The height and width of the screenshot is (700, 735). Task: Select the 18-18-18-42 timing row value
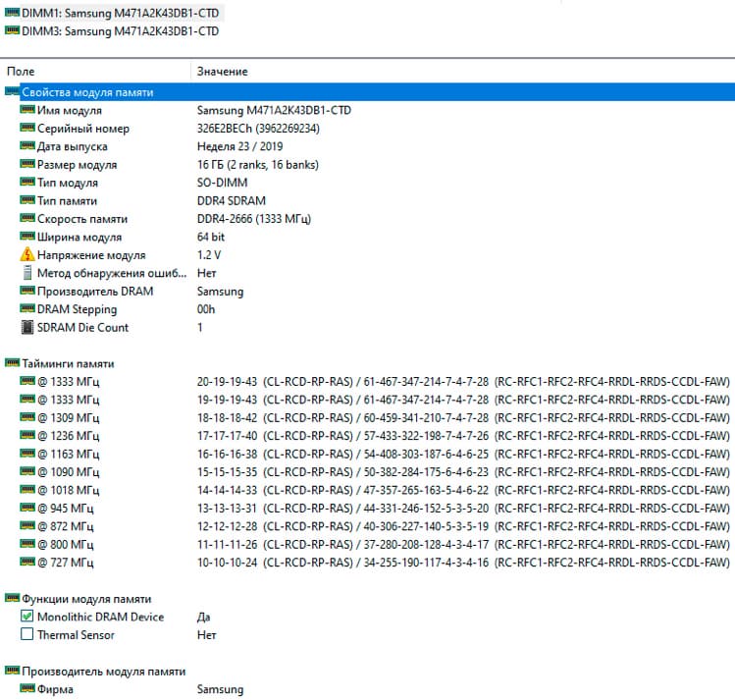[463, 418]
